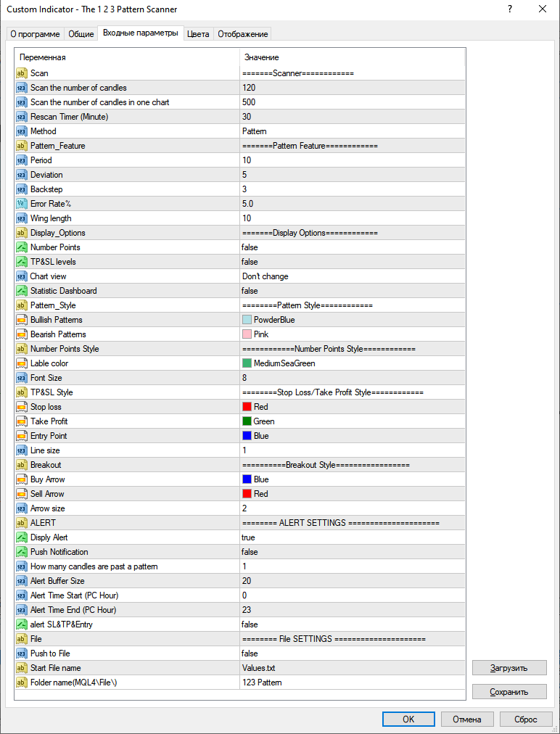
Task: Click the double-type icon beside Error Rate%
Action: [22, 204]
